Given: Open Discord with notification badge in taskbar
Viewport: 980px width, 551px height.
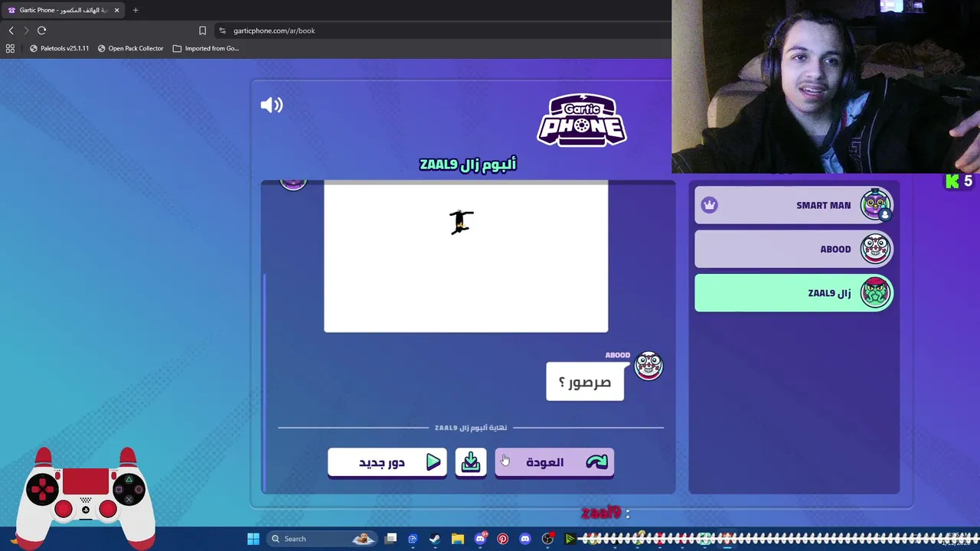Looking at the screenshot, I should click(480, 539).
